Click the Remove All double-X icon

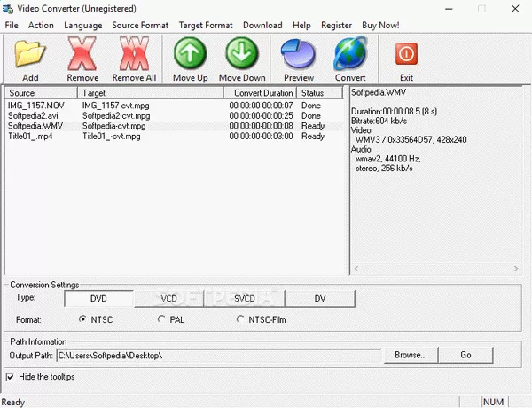pyautogui.click(x=134, y=53)
